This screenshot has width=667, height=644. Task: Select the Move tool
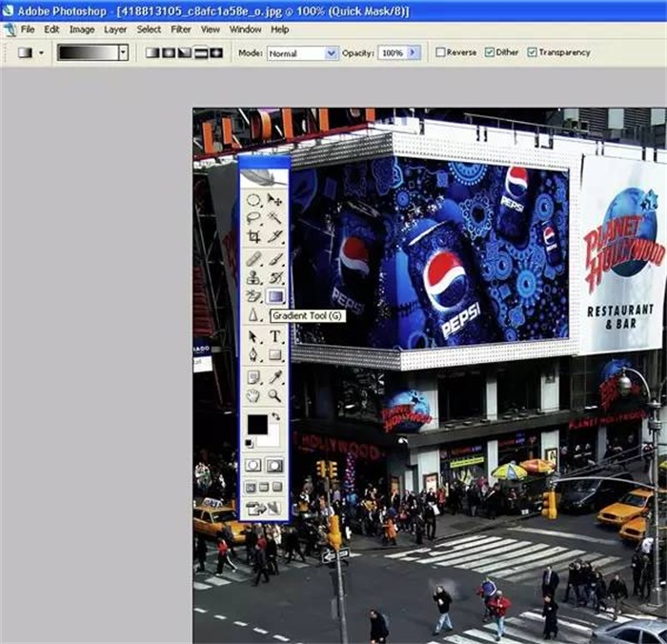tap(274, 200)
